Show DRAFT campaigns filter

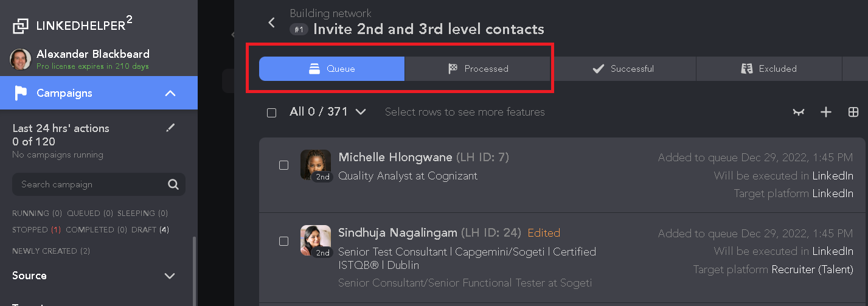point(148,230)
